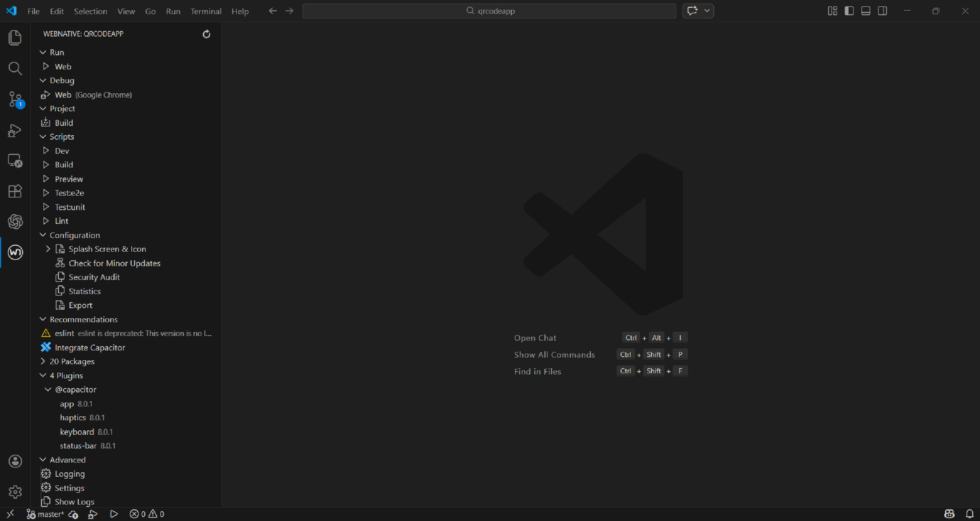Open the Customize Layout icon
980x521 pixels.
[832, 11]
